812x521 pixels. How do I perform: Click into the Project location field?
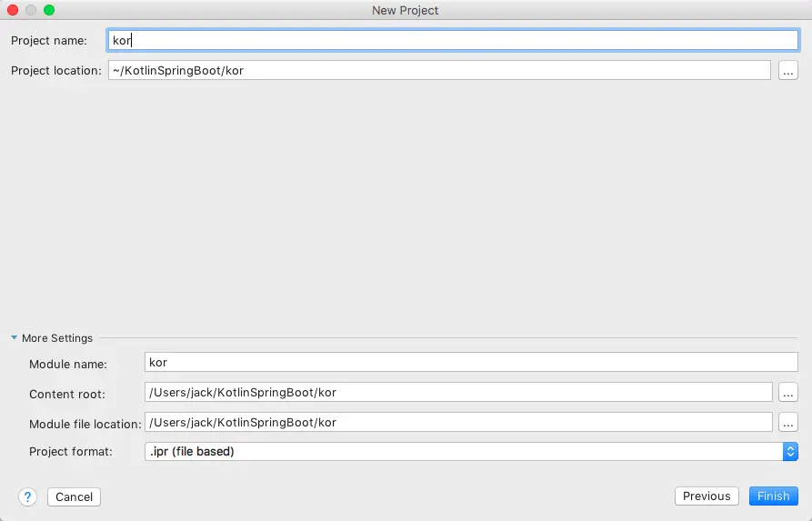(x=439, y=70)
